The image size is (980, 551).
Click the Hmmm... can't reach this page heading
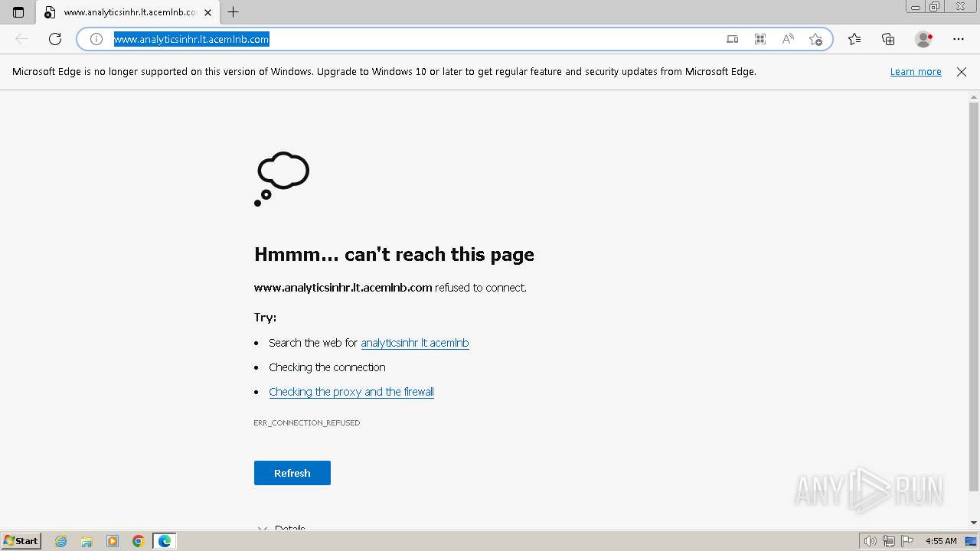point(394,254)
